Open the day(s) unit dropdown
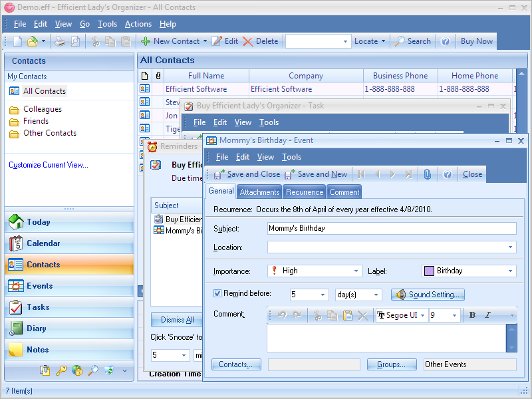The height and width of the screenshot is (399, 532). coord(358,295)
